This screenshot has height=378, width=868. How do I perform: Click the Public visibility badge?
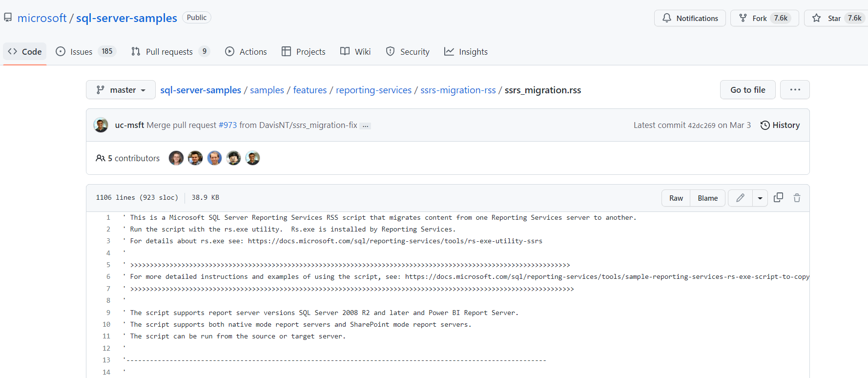tap(197, 18)
